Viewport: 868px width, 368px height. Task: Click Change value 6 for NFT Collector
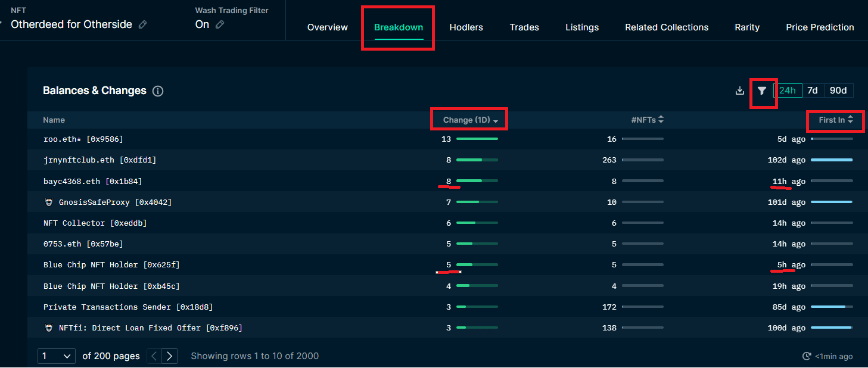click(x=449, y=223)
